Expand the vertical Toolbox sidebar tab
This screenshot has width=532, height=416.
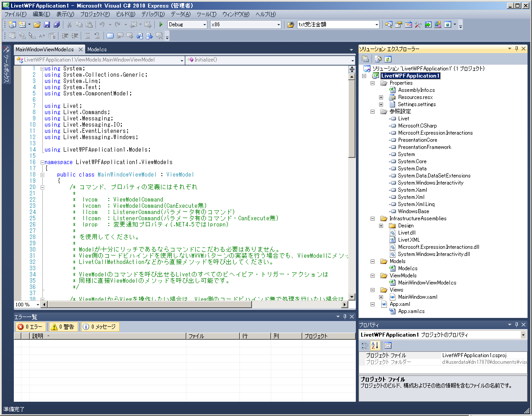(6, 64)
